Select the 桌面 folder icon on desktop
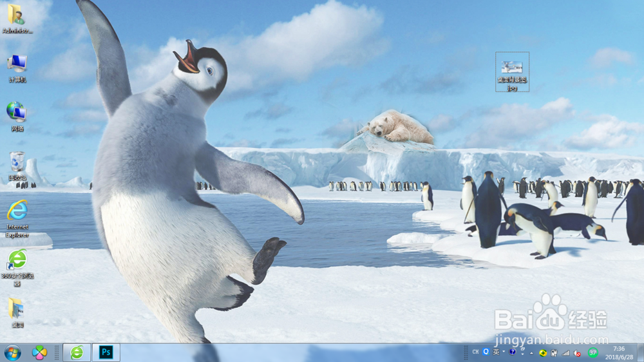The image size is (644, 362). [x=17, y=313]
